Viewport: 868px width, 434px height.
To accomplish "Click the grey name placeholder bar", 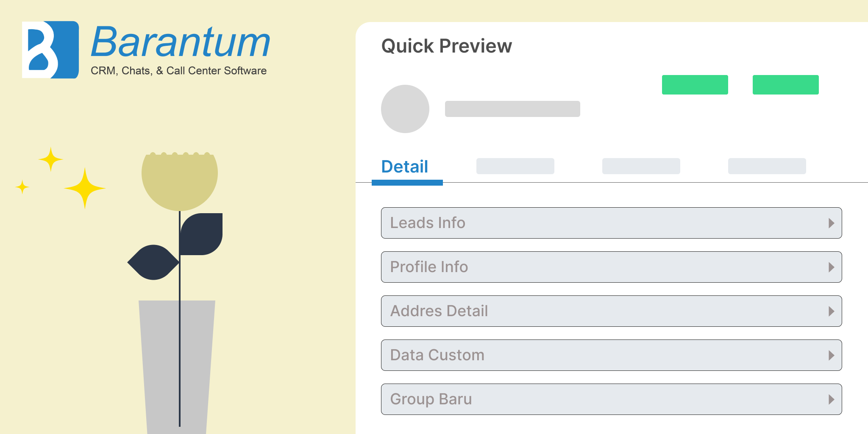I will click(512, 109).
